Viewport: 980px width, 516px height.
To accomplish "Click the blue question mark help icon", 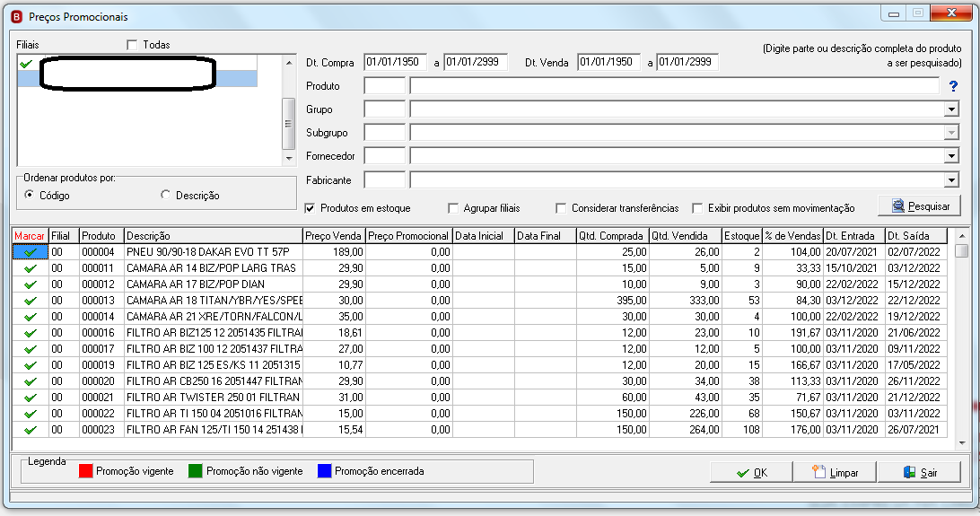I will [953, 86].
